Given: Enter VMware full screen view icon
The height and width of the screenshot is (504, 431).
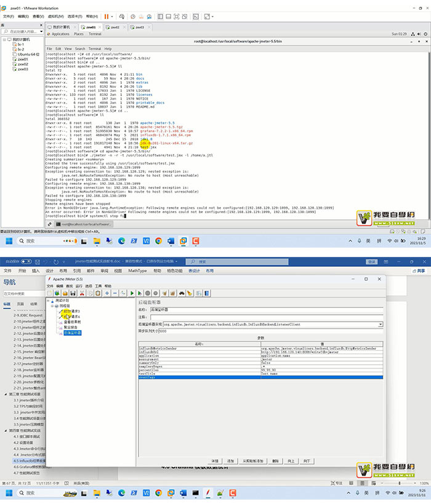Looking at the screenshot, I should 177,17.
